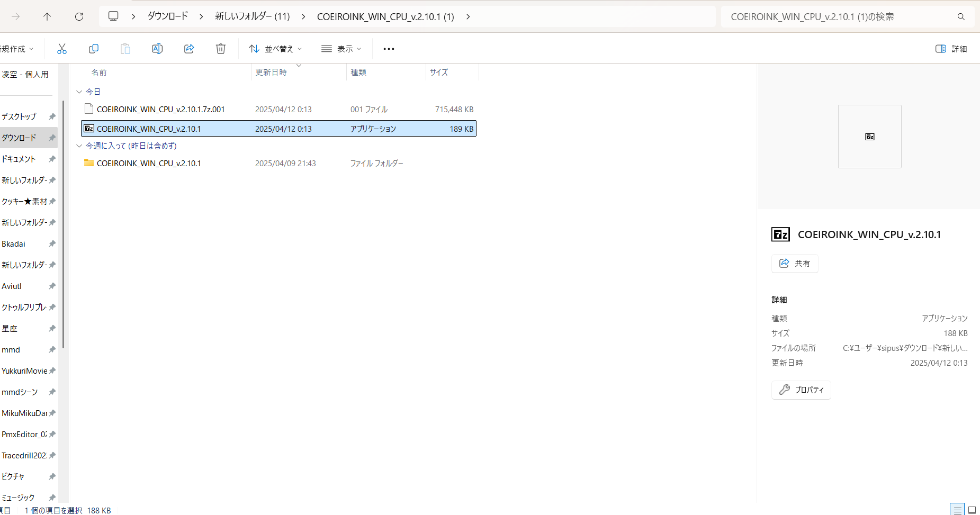Switch to details list view icon in status bar
Screen dimensions: 980x515
(957, 510)
